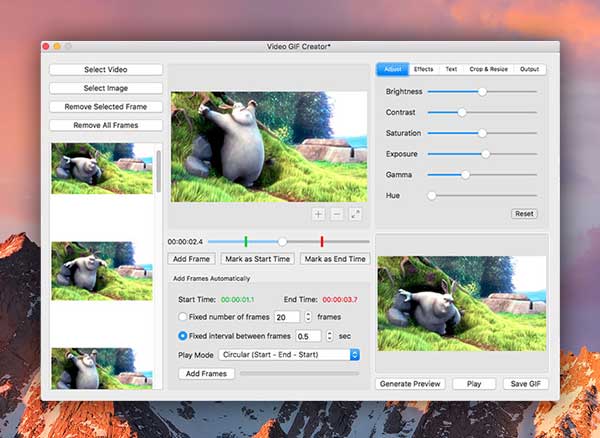Click the green start time value 00:00:01.1
Screen dimensions: 600x438
(x=238, y=300)
